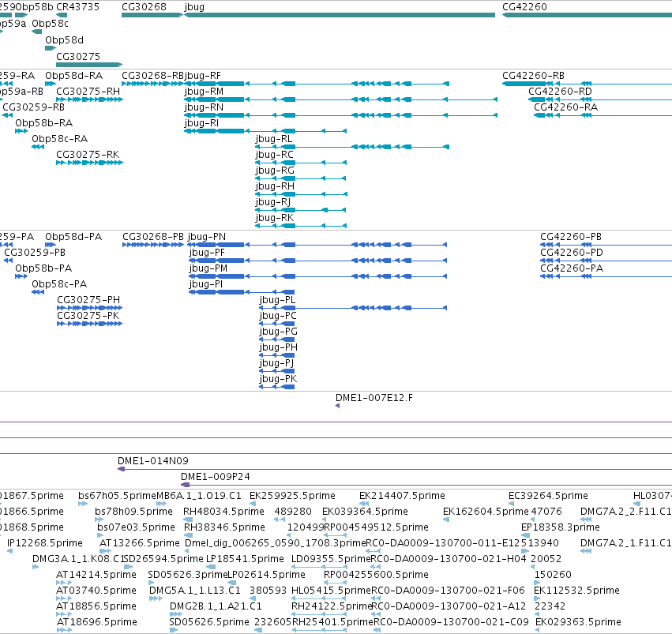Click the Obp58d-PA protein label
Screen dimensions: 672x634
(73, 237)
